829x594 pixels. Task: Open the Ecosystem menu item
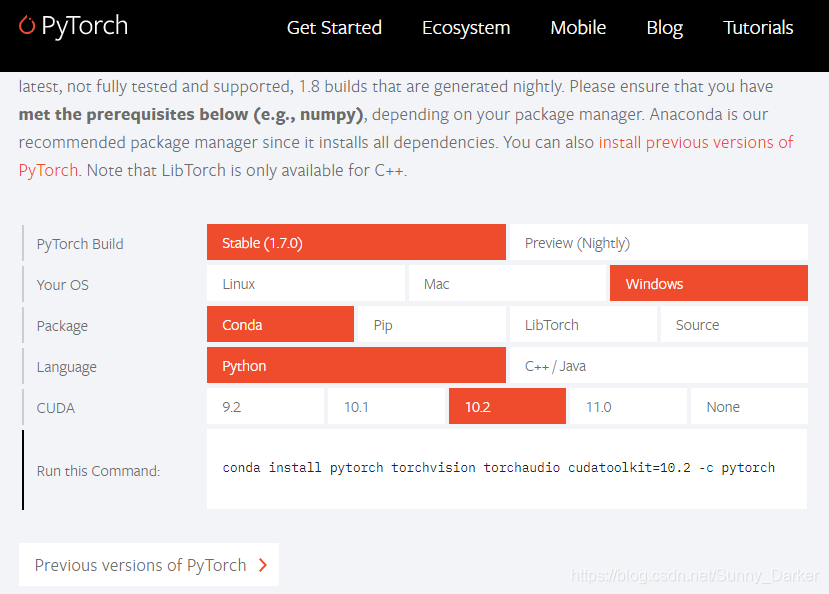[466, 28]
